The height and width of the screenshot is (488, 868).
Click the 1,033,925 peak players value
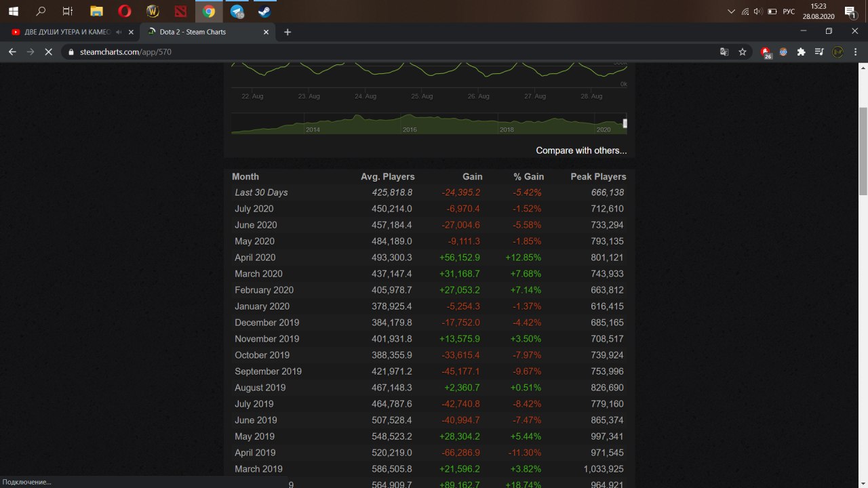(x=604, y=469)
